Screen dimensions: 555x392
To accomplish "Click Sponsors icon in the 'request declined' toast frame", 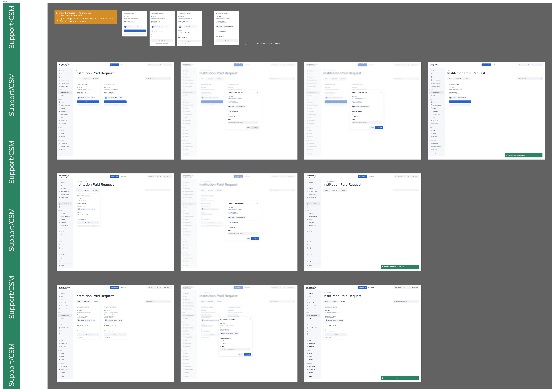I will (x=432, y=77).
